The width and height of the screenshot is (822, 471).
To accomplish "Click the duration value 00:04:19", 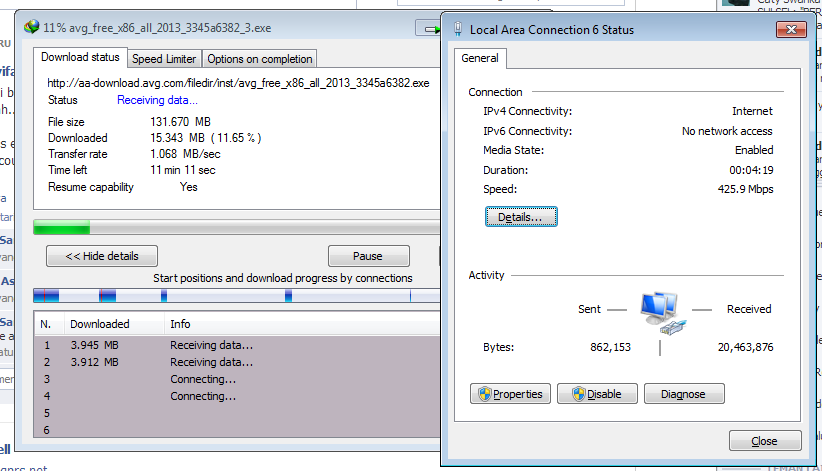I will coord(751,170).
